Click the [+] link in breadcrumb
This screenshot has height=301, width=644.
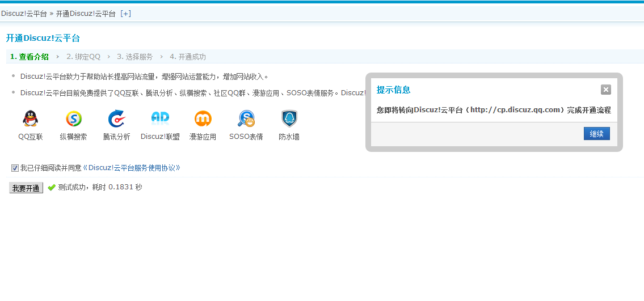coord(125,14)
